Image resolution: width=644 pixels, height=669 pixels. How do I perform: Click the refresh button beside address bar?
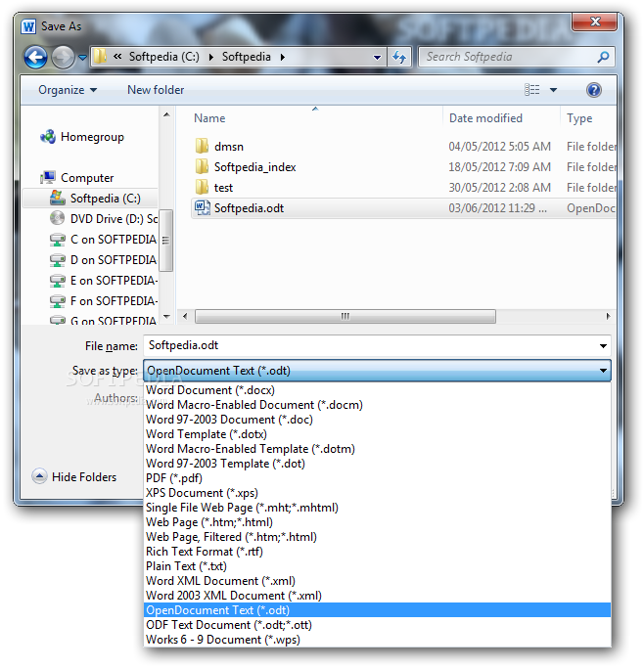(399, 57)
